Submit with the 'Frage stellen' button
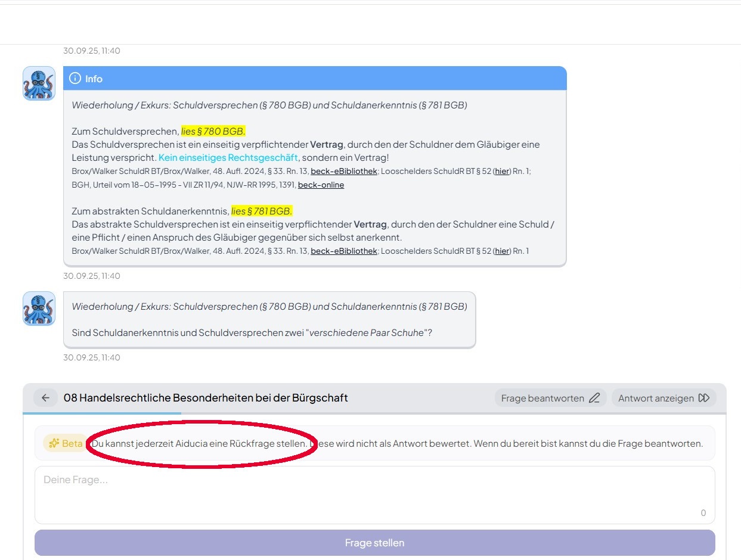This screenshot has width=741, height=560. coord(374,543)
